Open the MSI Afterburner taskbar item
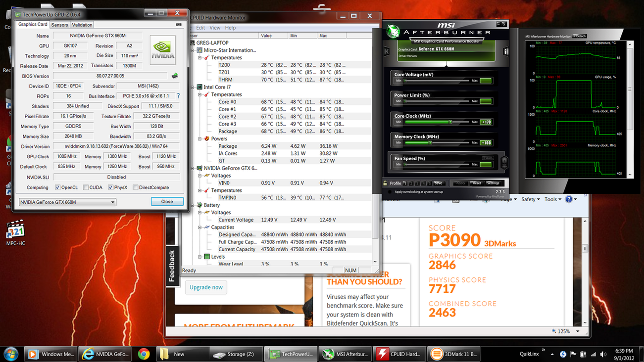 (345, 354)
